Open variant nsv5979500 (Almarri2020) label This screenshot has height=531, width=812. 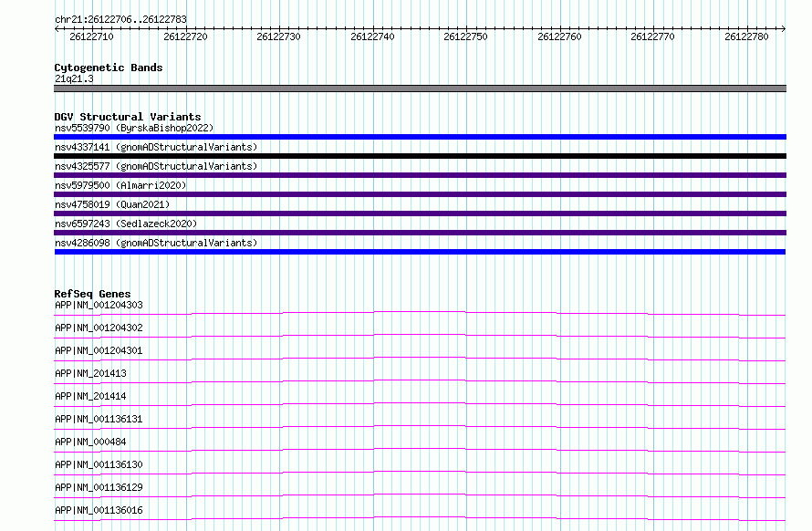pyautogui.click(x=120, y=185)
